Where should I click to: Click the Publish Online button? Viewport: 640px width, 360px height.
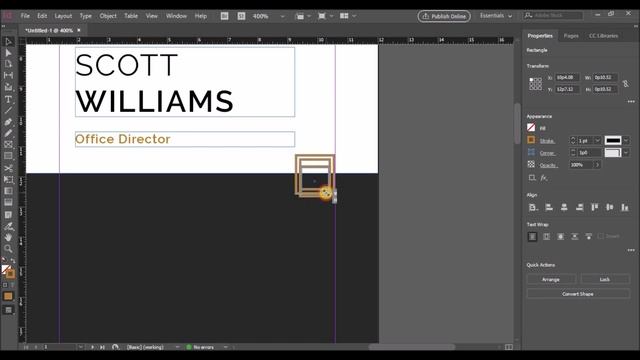pos(444,16)
